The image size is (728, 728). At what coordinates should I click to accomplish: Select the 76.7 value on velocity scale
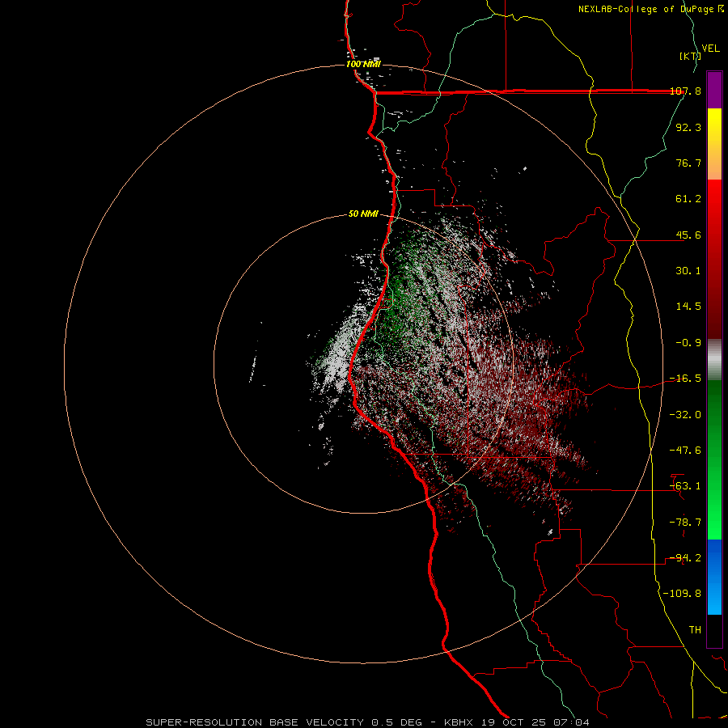[x=688, y=163]
